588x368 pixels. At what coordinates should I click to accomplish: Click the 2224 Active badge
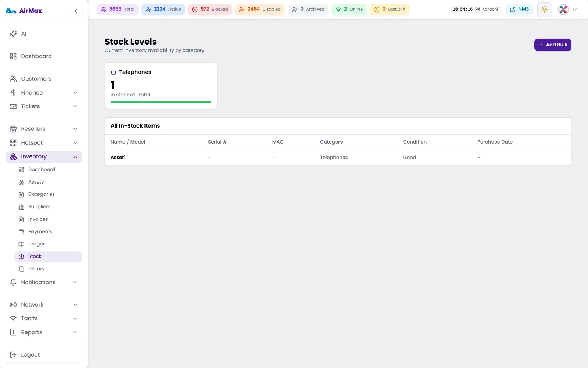pos(163,9)
